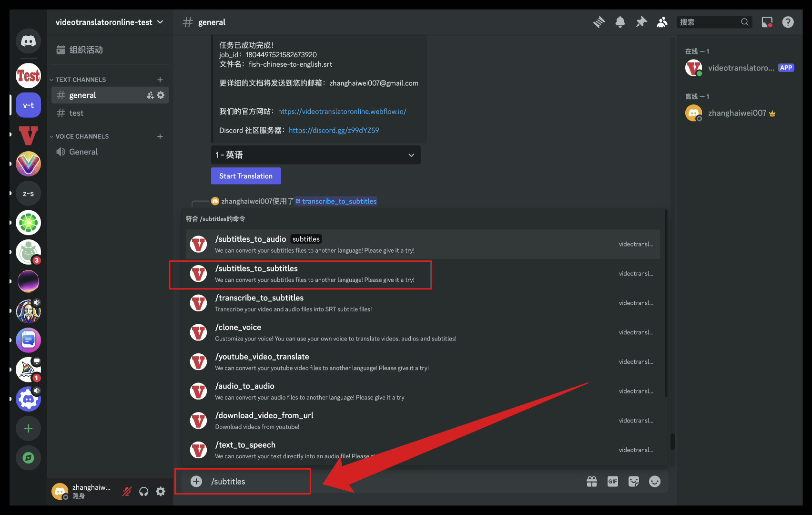This screenshot has height=515, width=812.
Task: Focus the /subtitles message input
Action: pyautogui.click(x=391, y=482)
